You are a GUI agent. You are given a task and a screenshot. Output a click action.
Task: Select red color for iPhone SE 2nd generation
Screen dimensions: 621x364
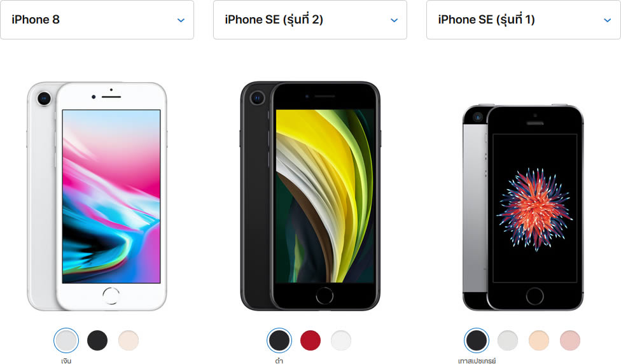tap(310, 340)
